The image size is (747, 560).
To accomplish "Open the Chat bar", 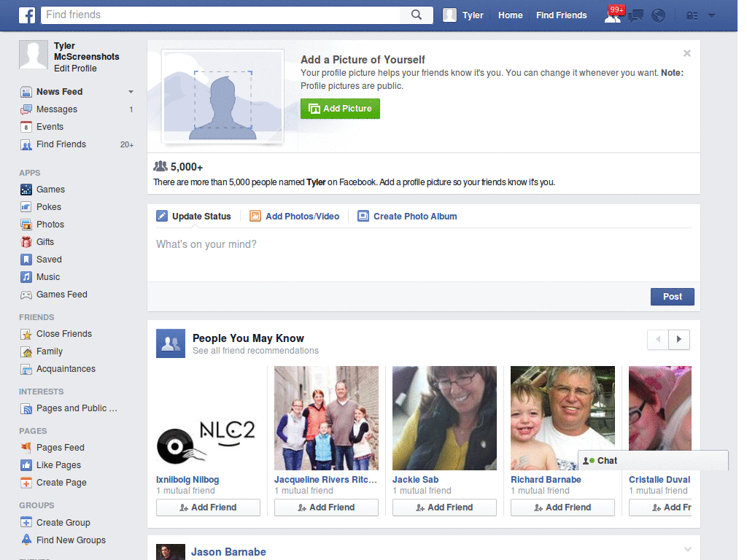I will click(653, 461).
